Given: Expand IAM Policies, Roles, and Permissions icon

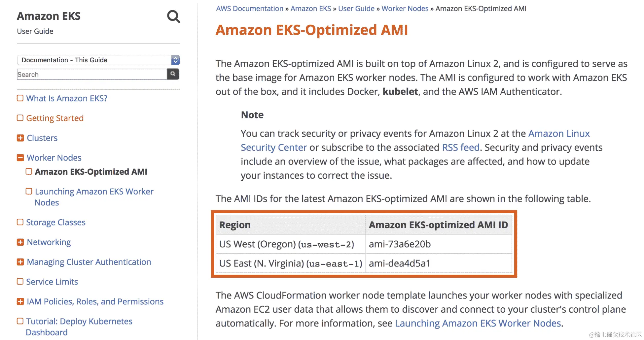Looking at the screenshot, I should point(20,301).
